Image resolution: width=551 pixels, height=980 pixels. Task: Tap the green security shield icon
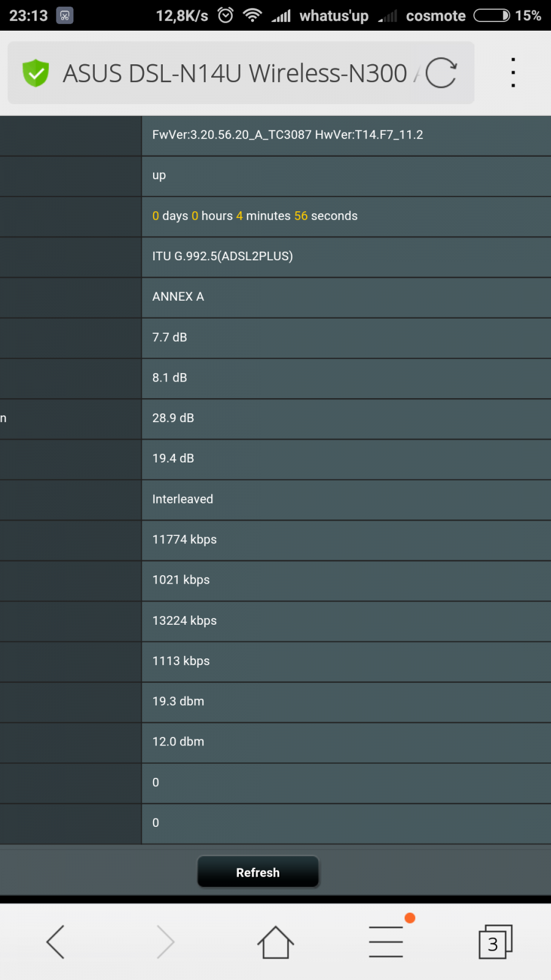click(x=36, y=73)
